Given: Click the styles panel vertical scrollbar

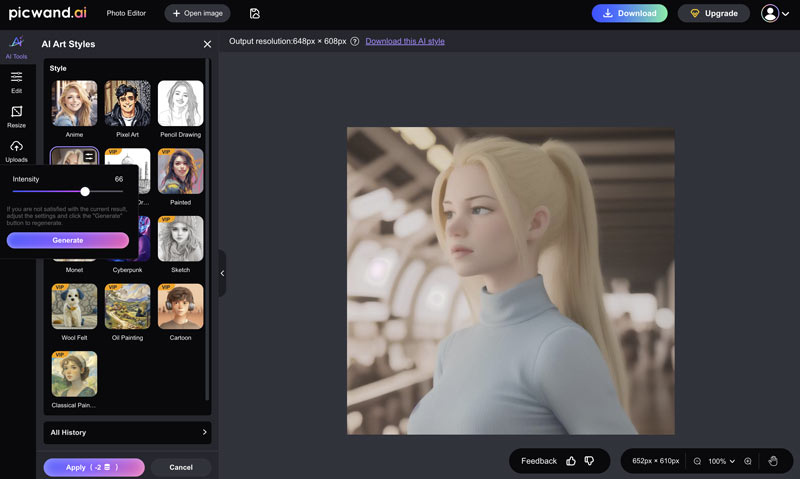Looking at the screenshot, I should pos(207,230).
